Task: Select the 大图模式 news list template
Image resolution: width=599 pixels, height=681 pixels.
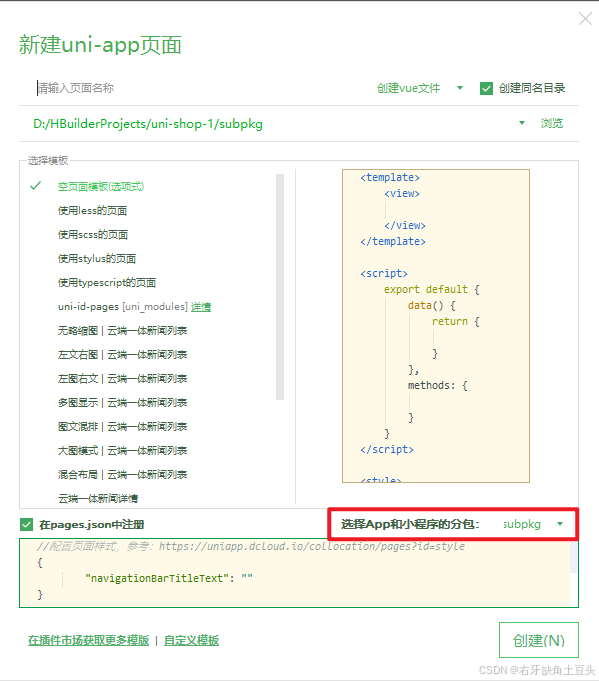Action: (x=122, y=450)
